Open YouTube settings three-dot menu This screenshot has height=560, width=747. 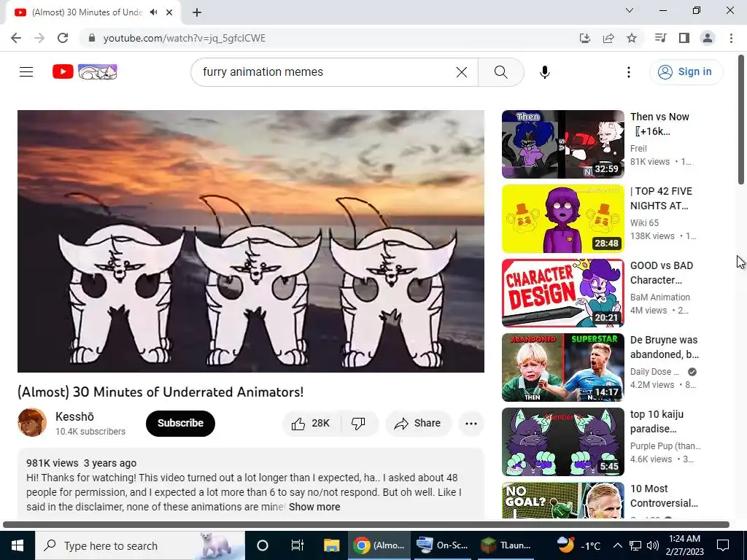628,72
